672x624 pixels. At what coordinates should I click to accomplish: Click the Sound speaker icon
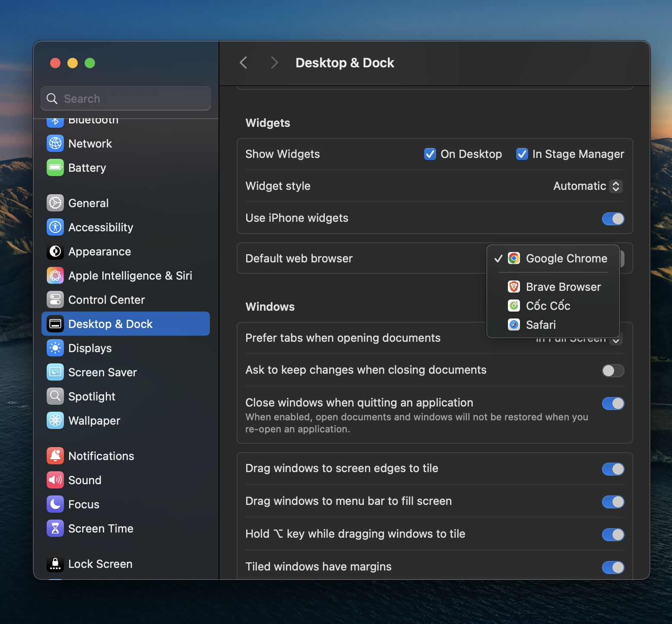[x=55, y=480]
